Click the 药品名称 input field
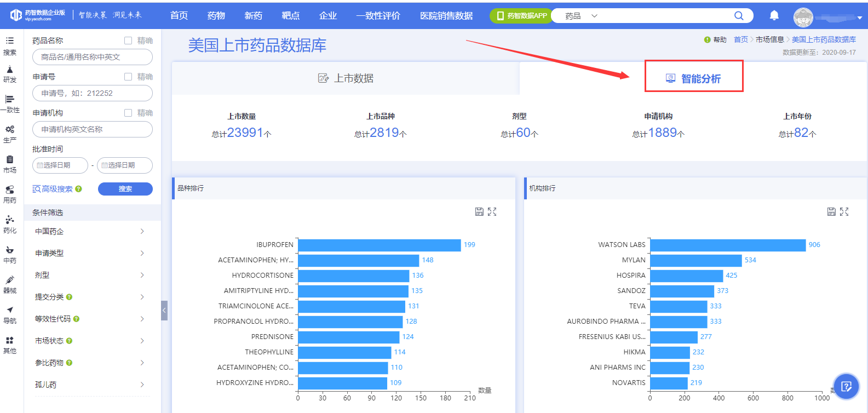Screen dimensions: 868x413 [x=93, y=57]
